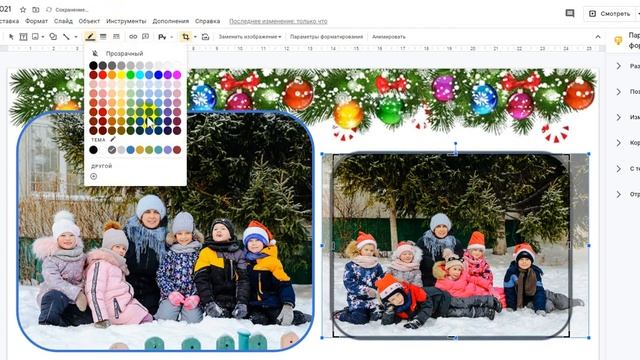Click the 'Последнее изменение: только что' link
This screenshot has height=360, width=640.
point(278,21)
